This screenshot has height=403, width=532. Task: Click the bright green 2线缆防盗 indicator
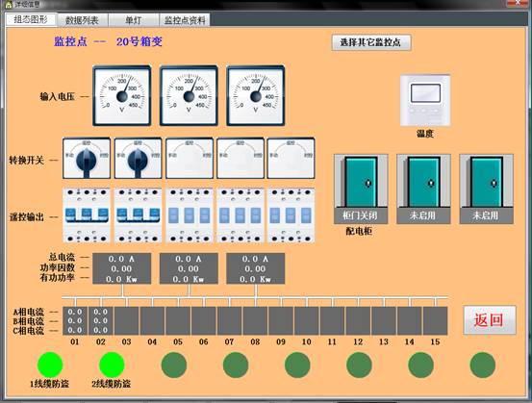pyautogui.click(x=112, y=365)
